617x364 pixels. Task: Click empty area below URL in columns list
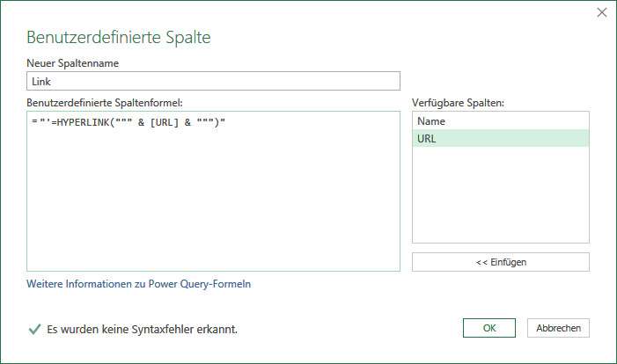501,194
